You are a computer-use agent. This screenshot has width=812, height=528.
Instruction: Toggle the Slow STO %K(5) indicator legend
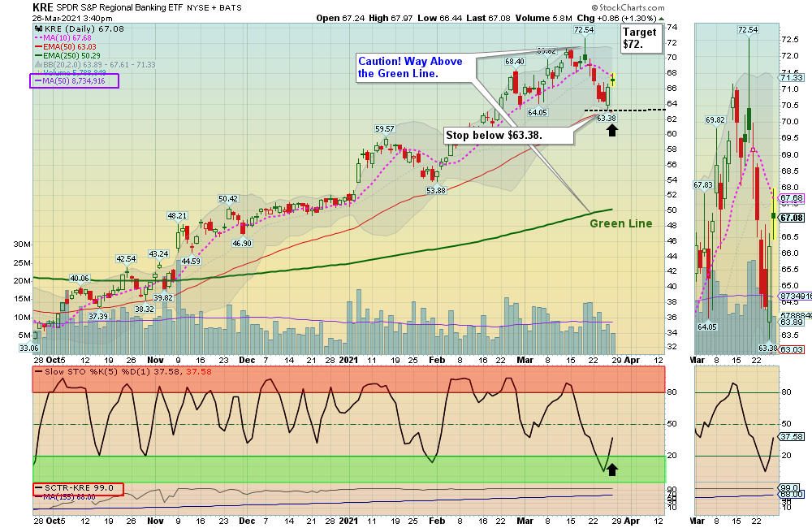(97, 371)
